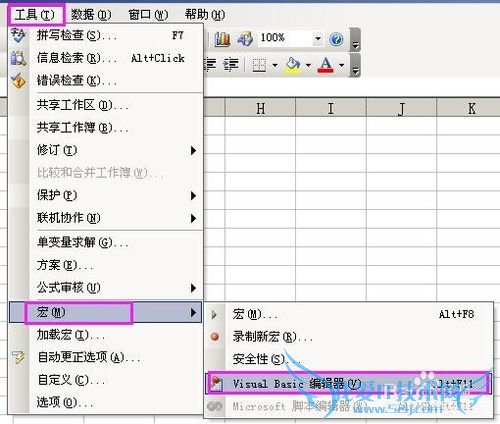Click the spelling check icon
500x424 pixels.
[x=18, y=35]
